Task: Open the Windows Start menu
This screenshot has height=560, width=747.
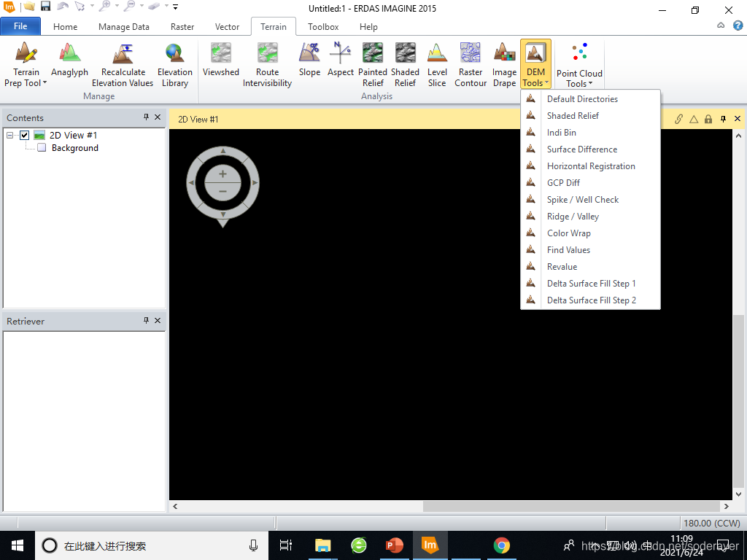Action: point(18,545)
